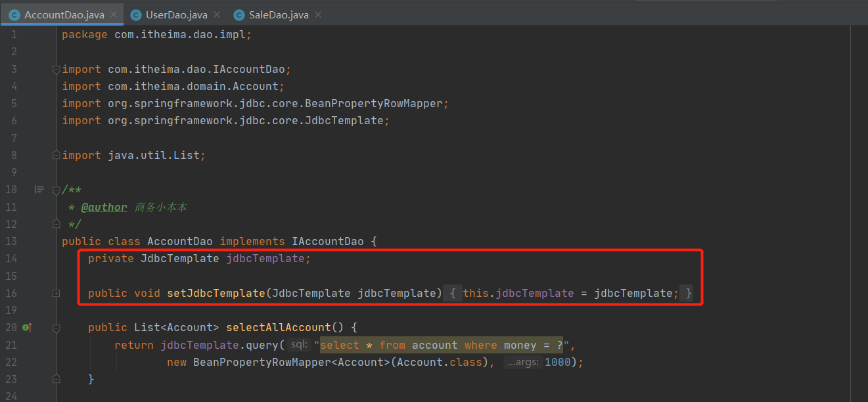This screenshot has height=402, width=868.
Task: Click the Javadoc fold end marker on line 12
Action: pyautogui.click(x=57, y=224)
